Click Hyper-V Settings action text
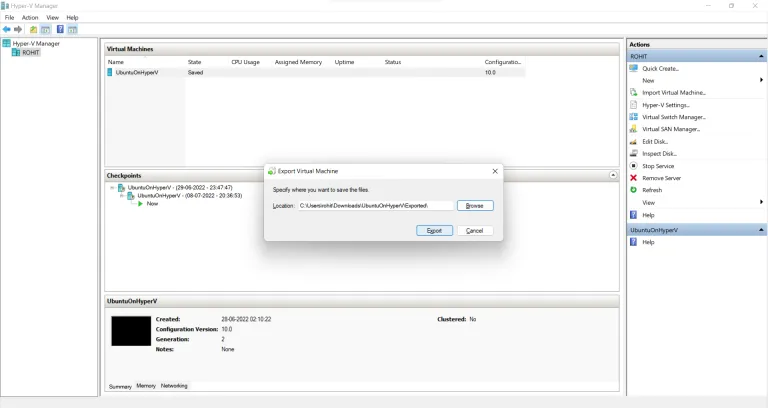 point(666,105)
